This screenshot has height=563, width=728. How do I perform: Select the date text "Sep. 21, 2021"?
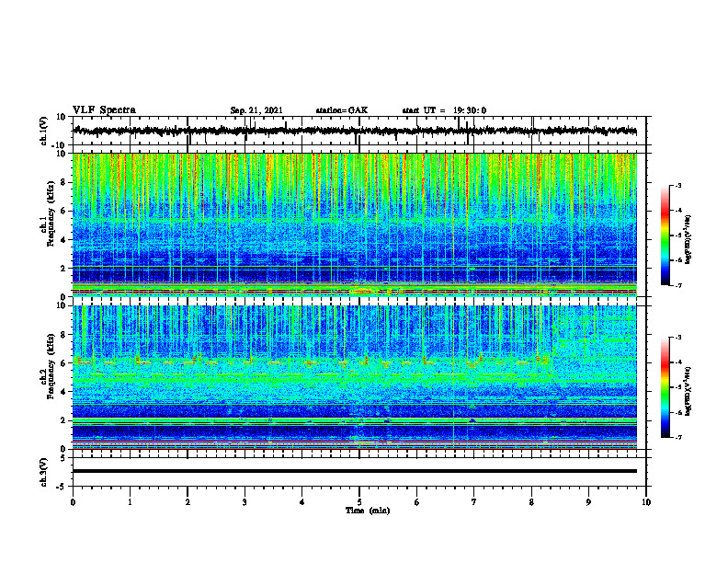pos(256,110)
